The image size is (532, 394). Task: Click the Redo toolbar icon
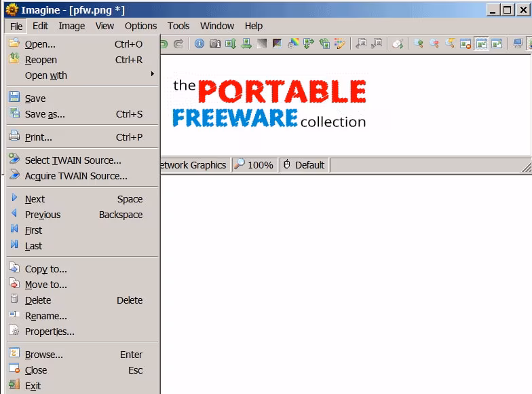point(178,43)
